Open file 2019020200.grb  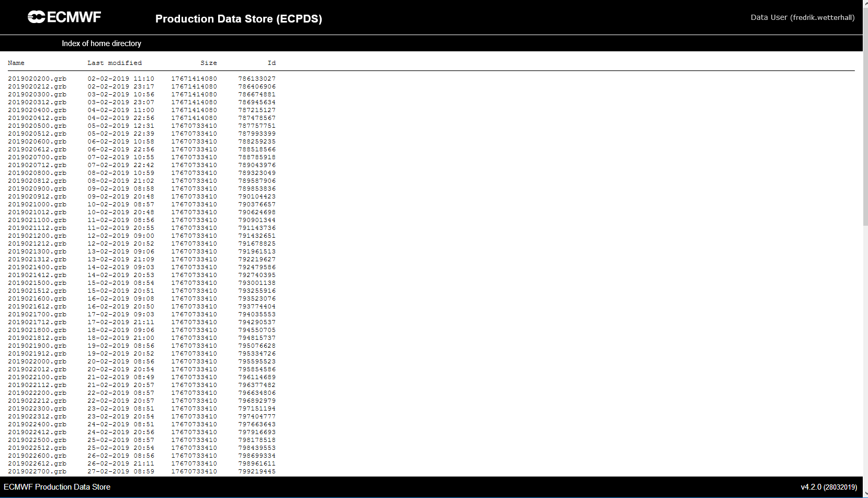click(37, 79)
